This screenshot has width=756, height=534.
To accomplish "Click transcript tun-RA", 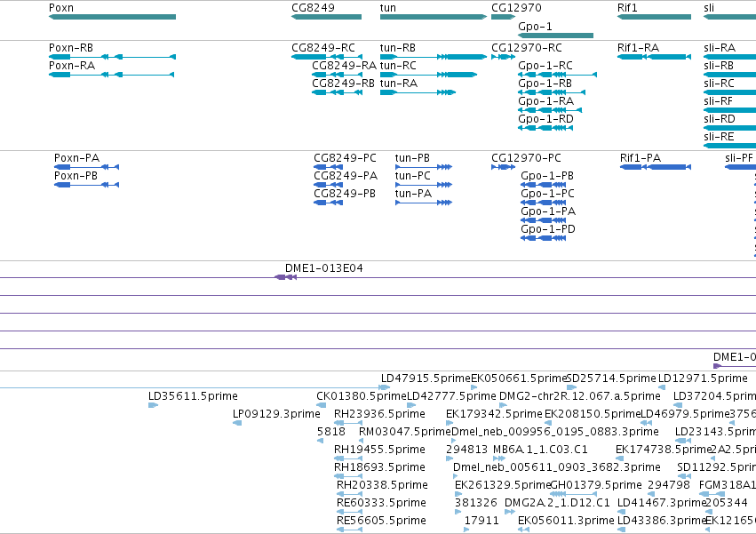I will tap(399, 84).
